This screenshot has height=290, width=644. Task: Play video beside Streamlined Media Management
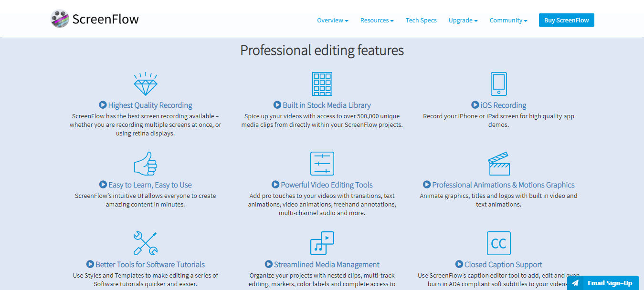[269, 264]
